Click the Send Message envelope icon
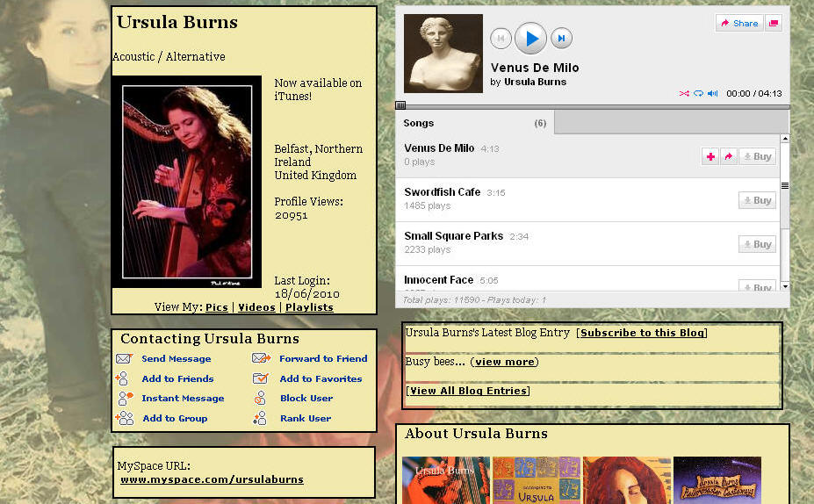This screenshot has height=504, width=814. click(125, 359)
